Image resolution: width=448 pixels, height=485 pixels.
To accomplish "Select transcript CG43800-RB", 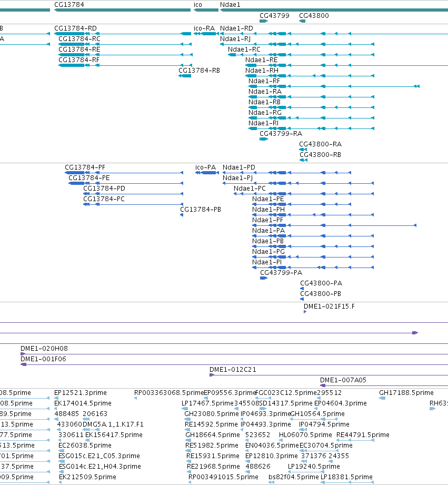I will [304, 160].
